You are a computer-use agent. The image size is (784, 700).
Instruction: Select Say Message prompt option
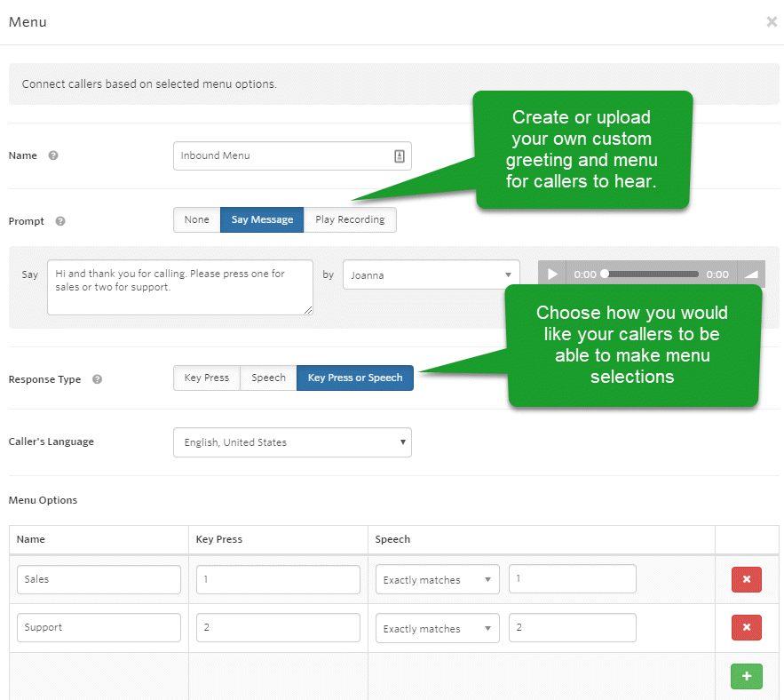coord(262,219)
